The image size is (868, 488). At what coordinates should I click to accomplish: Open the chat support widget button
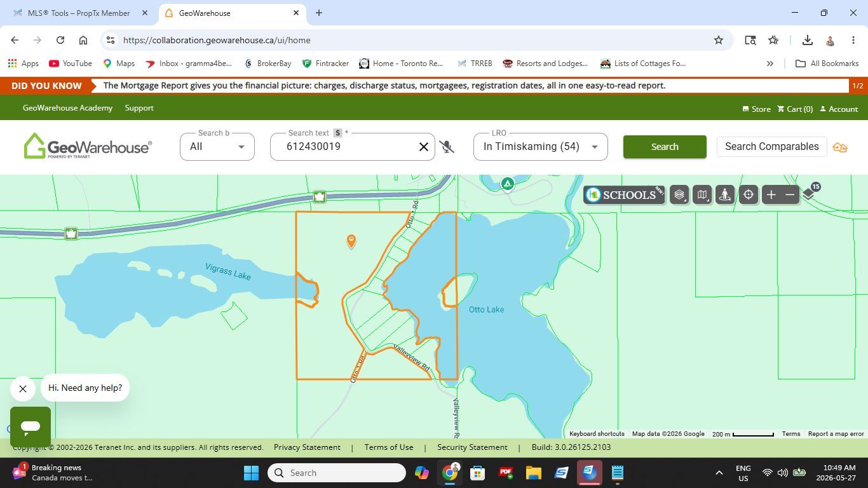tap(31, 427)
